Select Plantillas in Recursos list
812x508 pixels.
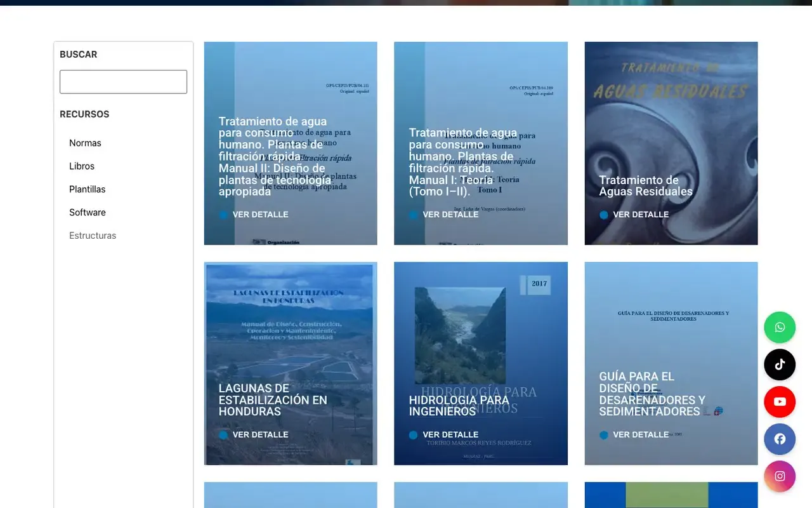[x=88, y=189]
